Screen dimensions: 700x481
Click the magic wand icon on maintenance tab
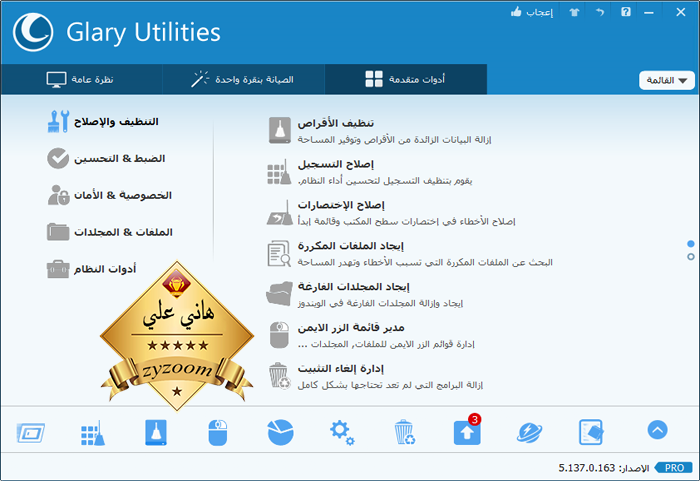click(200, 79)
